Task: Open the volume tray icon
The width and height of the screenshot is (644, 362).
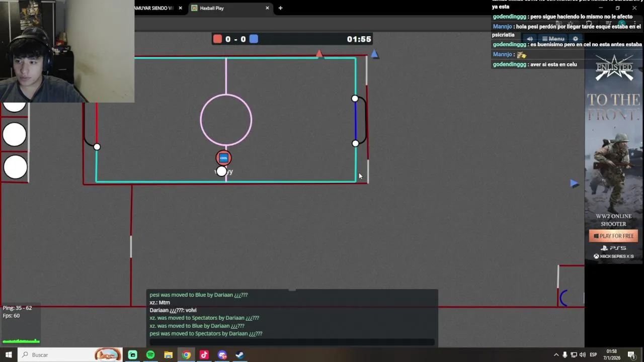Action: 583,355
